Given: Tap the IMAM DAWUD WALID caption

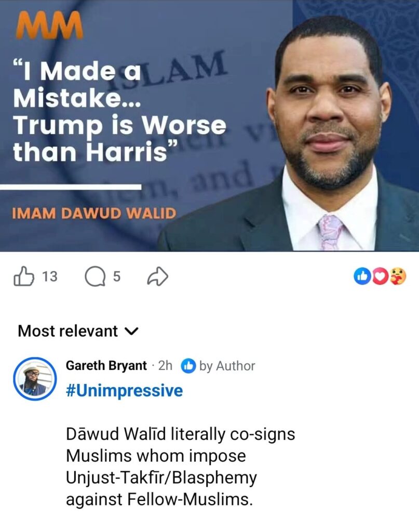Looking at the screenshot, I should pos(94,214).
